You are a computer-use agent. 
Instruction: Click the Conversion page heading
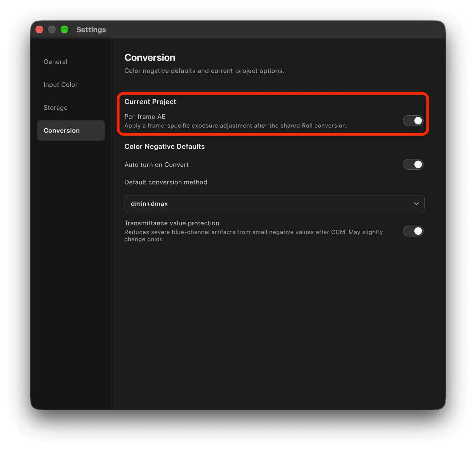[x=150, y=58]
